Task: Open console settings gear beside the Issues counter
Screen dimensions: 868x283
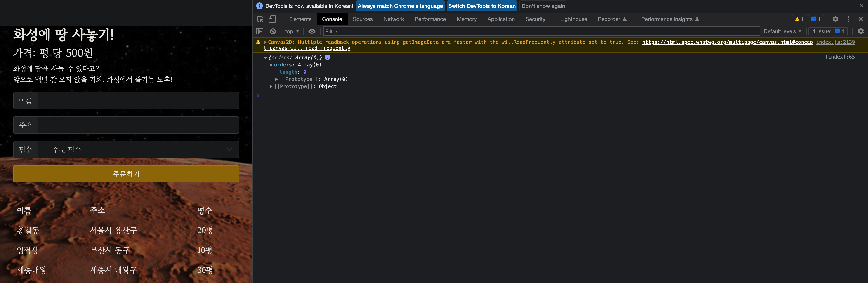Action: click(x=861, y=31)
